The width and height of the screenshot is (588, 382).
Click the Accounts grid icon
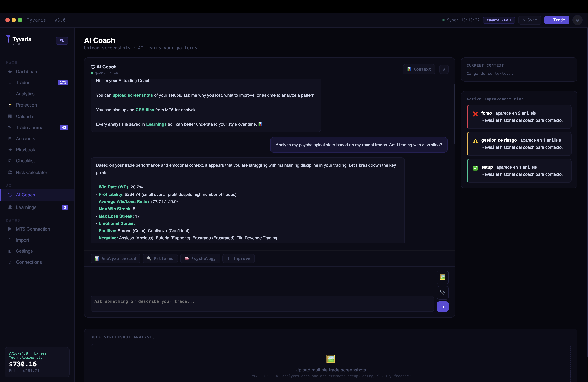(x=10, y=139)
